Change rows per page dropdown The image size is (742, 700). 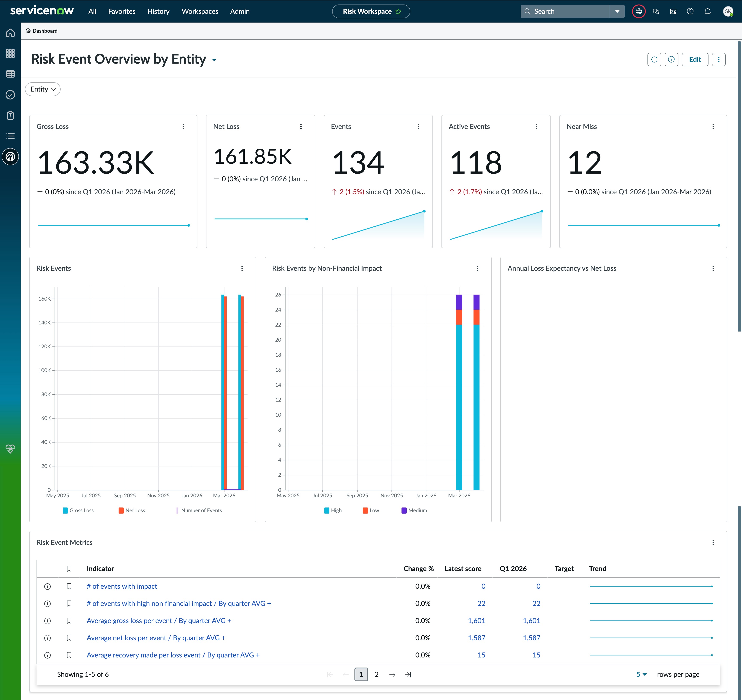coord(641,674)
